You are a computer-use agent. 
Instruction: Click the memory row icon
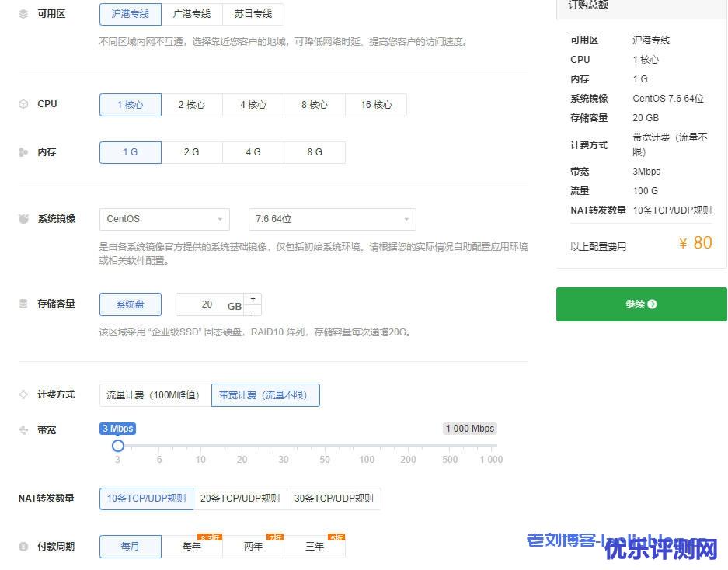(23, 152)
